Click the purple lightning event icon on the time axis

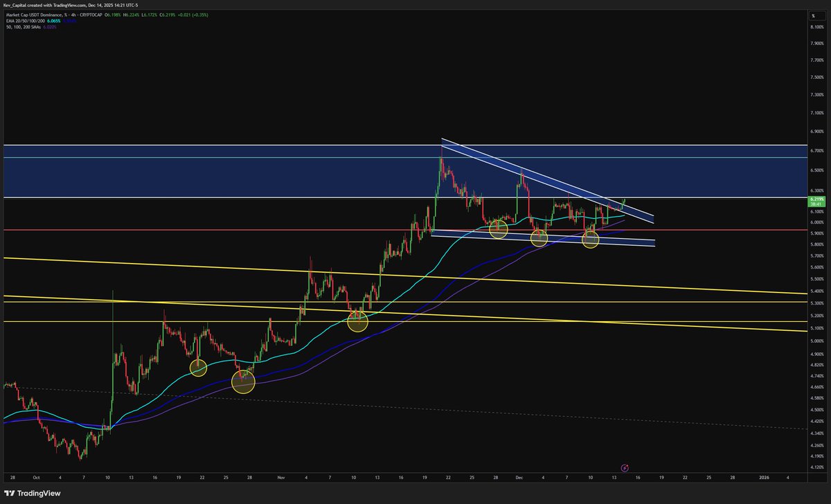click(x=625, y=469)
